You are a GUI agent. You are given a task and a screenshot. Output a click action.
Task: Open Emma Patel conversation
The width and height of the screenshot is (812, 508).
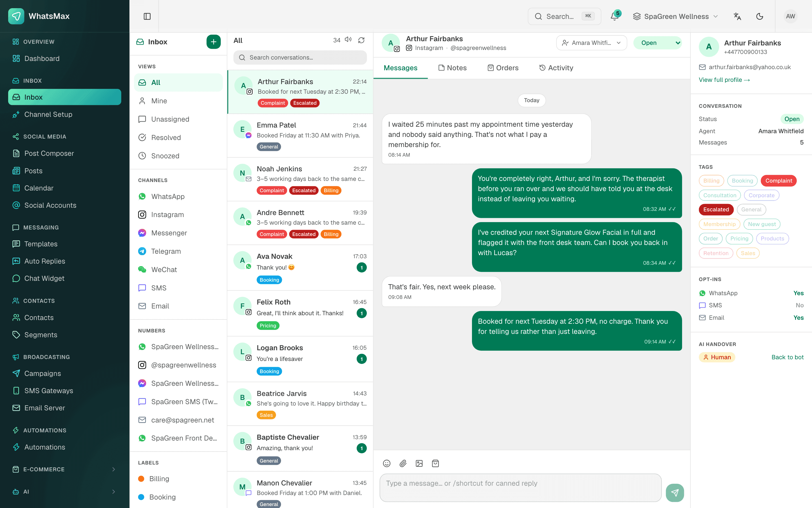(300, 135)
